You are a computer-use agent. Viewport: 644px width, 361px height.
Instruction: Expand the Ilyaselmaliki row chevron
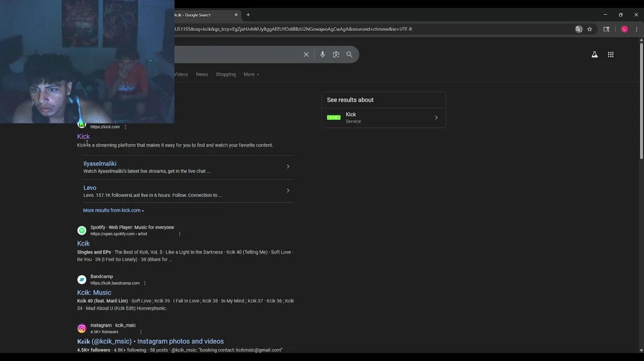pos(288,166)
